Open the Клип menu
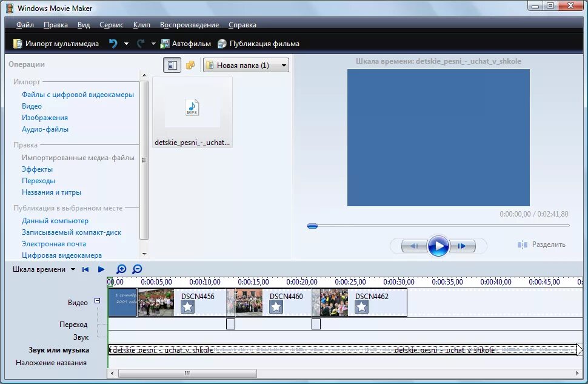The width and height of the screenshot is (588, 384). [142, 25]
